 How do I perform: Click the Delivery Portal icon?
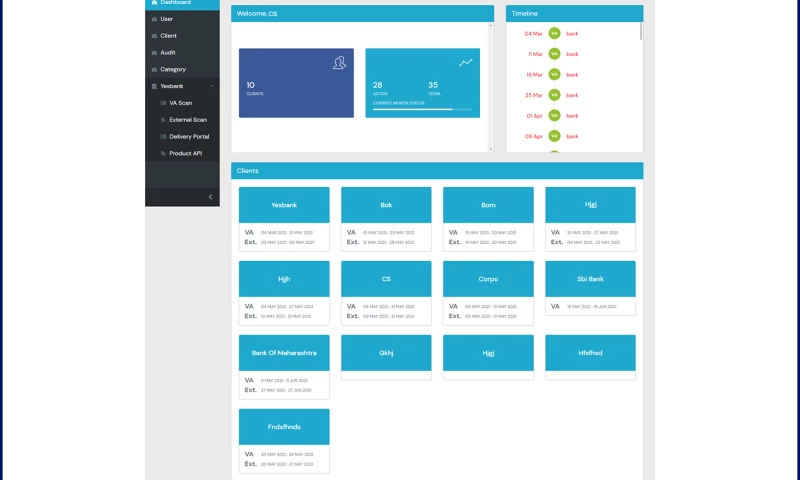tap(163, 137)
